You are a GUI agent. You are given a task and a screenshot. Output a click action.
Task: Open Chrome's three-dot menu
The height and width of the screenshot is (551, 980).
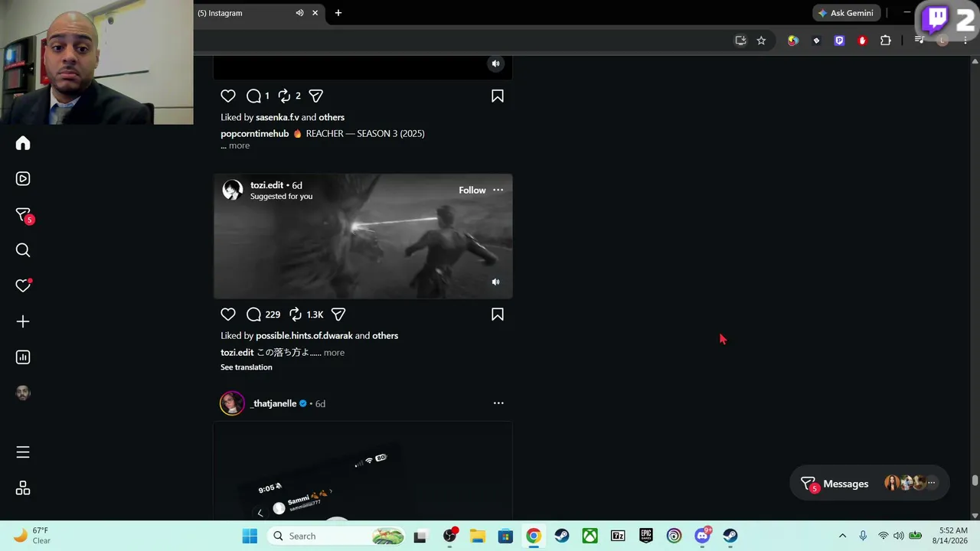click(x=965, y=41)
